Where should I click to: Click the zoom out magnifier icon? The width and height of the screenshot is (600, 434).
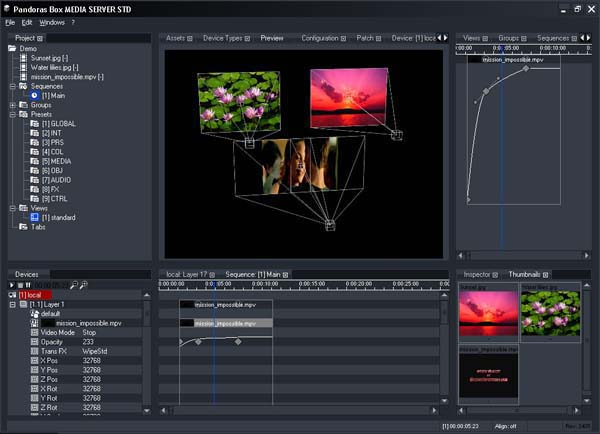coord(74,285)
